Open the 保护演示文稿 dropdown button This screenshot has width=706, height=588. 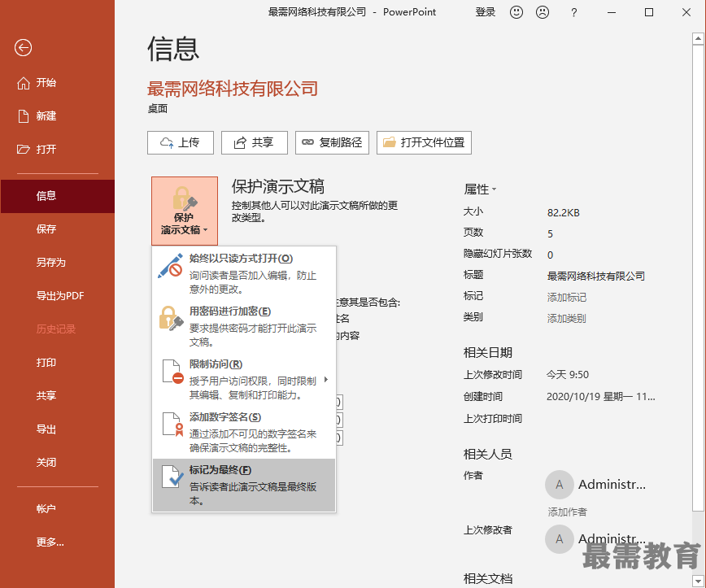pyautogui.click(x=185, y=211)
